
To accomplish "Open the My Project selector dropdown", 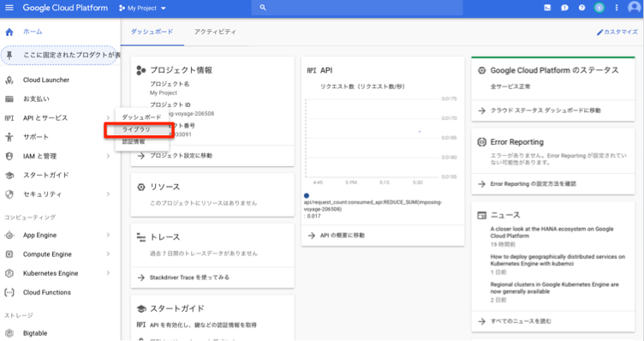I will coord(142,8).
